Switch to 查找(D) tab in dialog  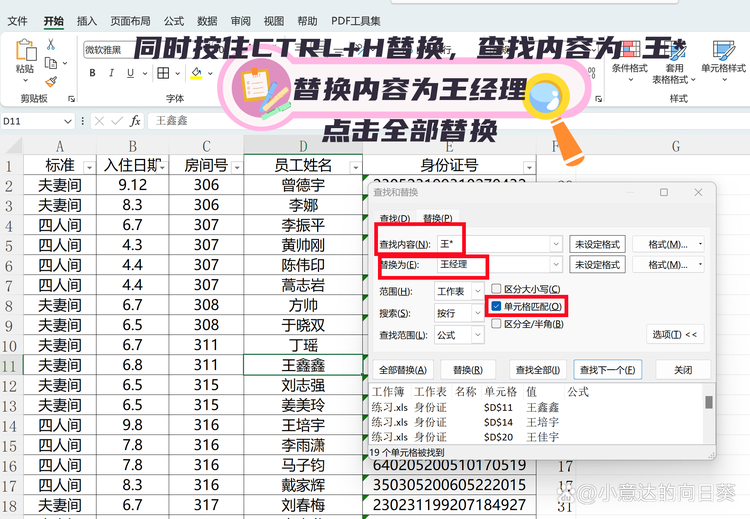tap(395, 218)
